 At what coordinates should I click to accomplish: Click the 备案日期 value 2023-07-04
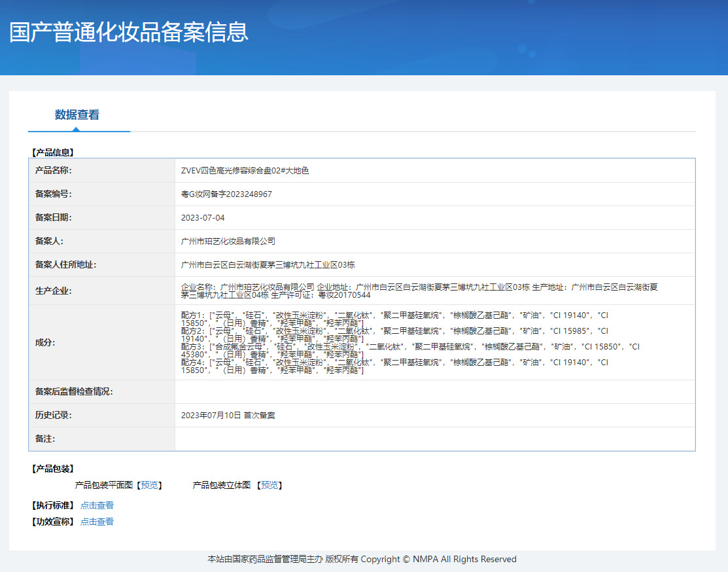point(203,218)
